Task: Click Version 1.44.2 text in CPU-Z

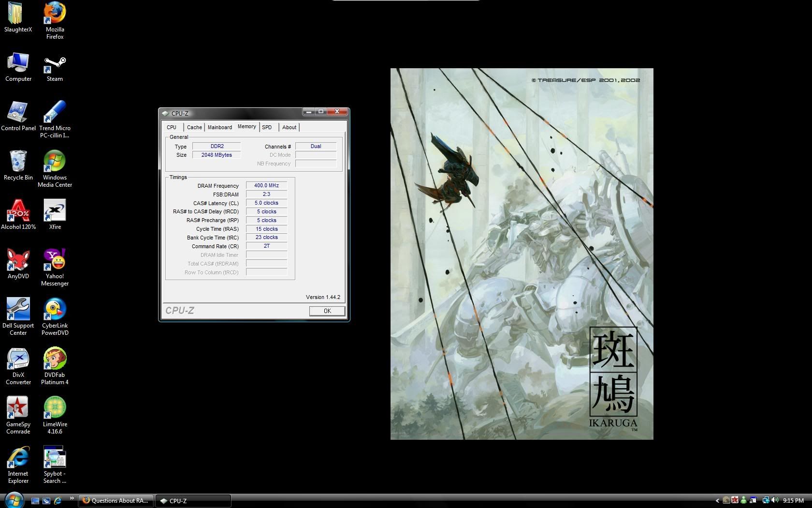Action: pyautogui.click(x=323, y=297)
